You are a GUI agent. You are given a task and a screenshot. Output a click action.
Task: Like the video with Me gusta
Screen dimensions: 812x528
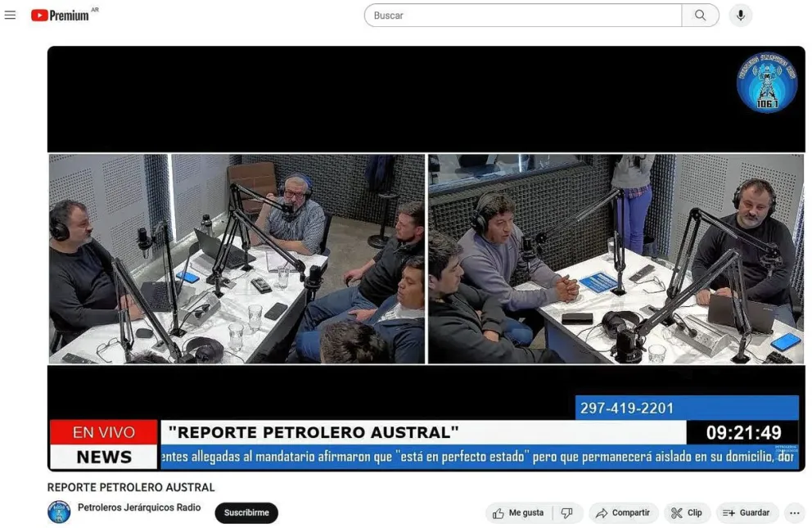click(518, 512)
